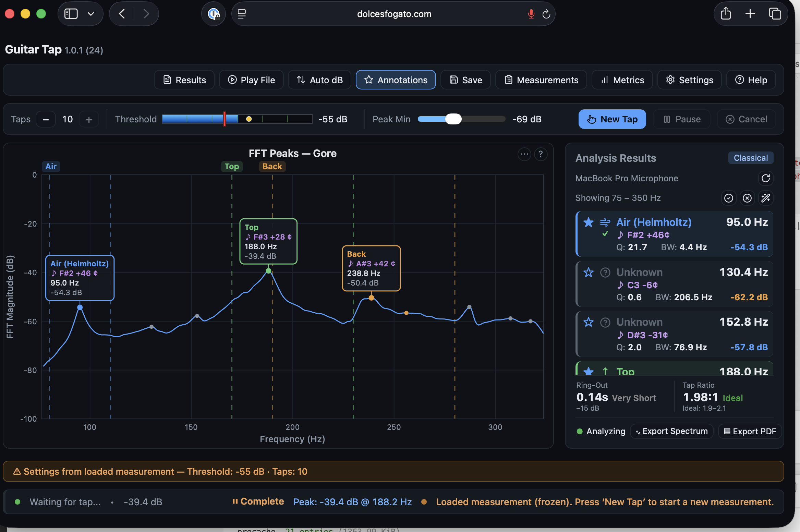This screenshot has height=532, width=800.
Task: Select the Top 188.0 Hz annotation box
Action: (268, 241)
